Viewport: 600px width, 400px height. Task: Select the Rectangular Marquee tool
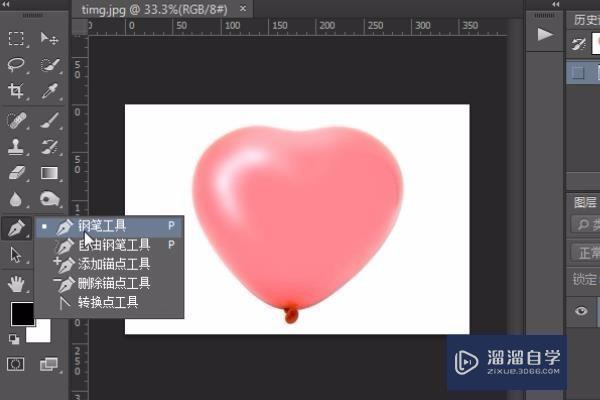(x=16, y=39)
